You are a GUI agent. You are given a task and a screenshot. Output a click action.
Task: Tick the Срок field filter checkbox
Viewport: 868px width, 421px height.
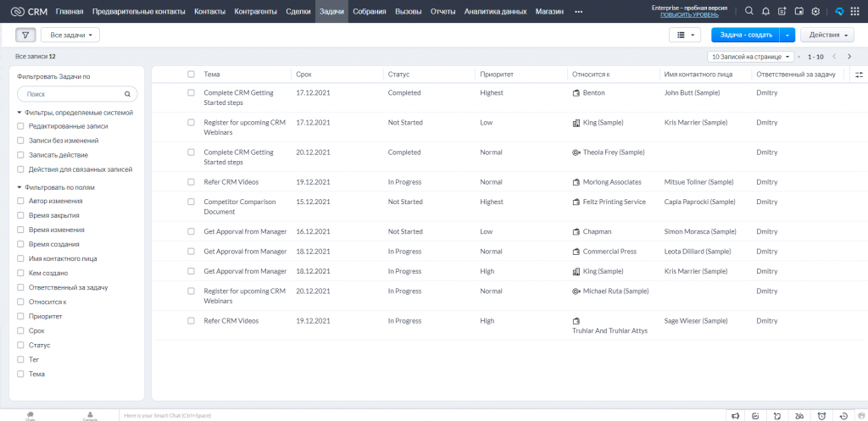20,331
